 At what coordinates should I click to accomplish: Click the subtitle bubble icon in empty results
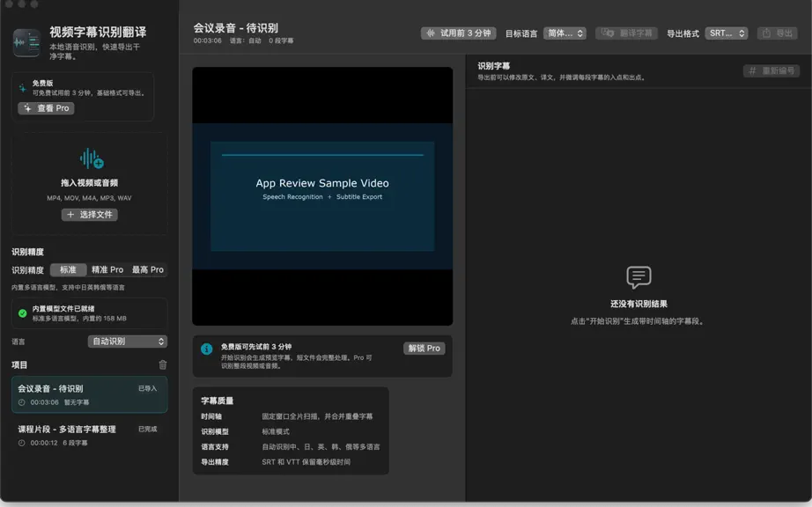pyautogui.click(x=639, y=277)
